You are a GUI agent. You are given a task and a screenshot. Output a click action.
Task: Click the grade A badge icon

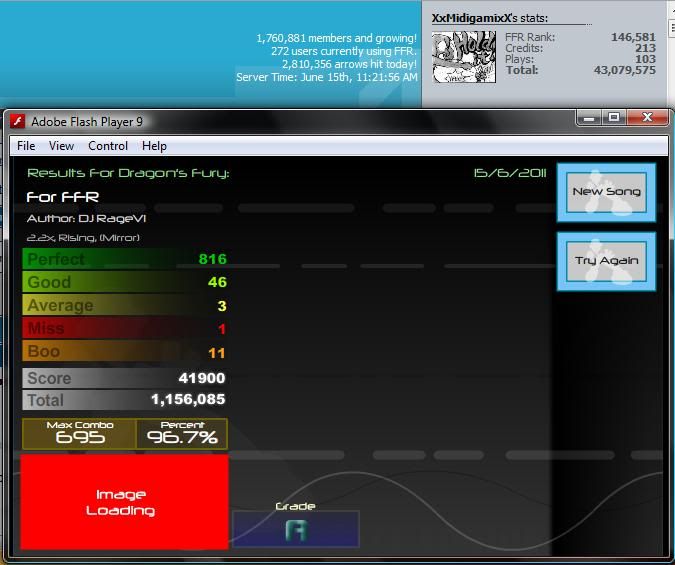pos(295,529)
